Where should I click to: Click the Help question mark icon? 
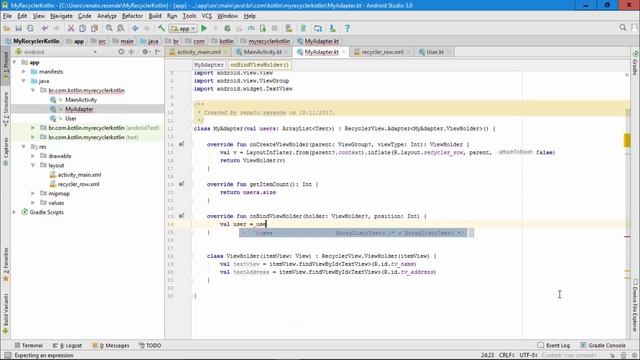347,28
